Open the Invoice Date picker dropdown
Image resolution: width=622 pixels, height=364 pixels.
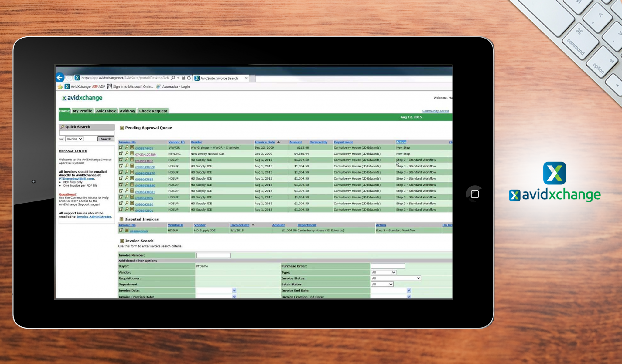point(234,290)
